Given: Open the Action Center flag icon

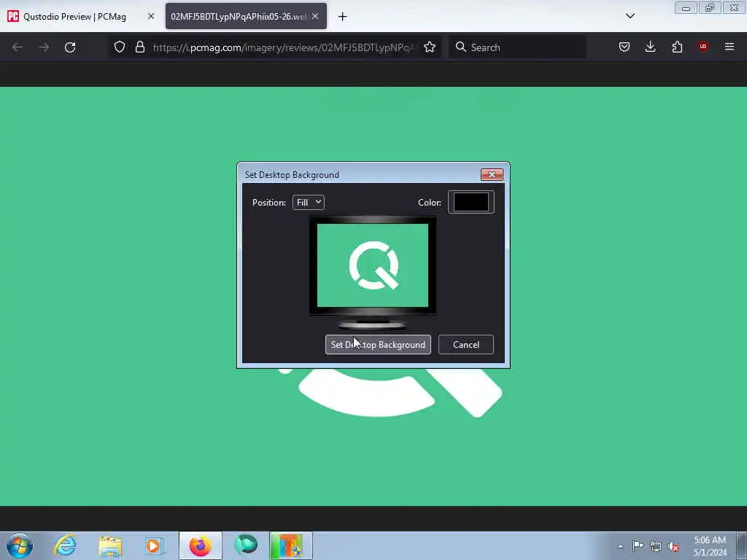Looking at the screenshot, I should tap(638, 545).
